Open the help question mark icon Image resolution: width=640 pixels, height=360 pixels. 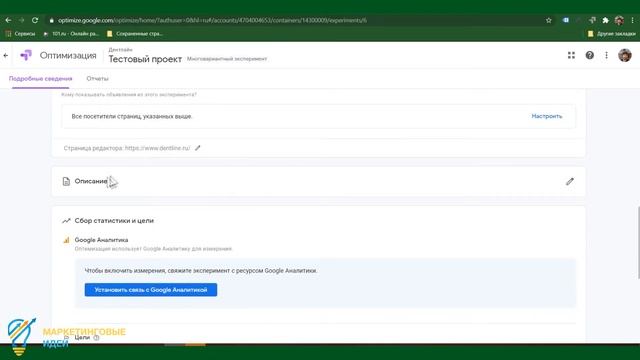point(590,55)
